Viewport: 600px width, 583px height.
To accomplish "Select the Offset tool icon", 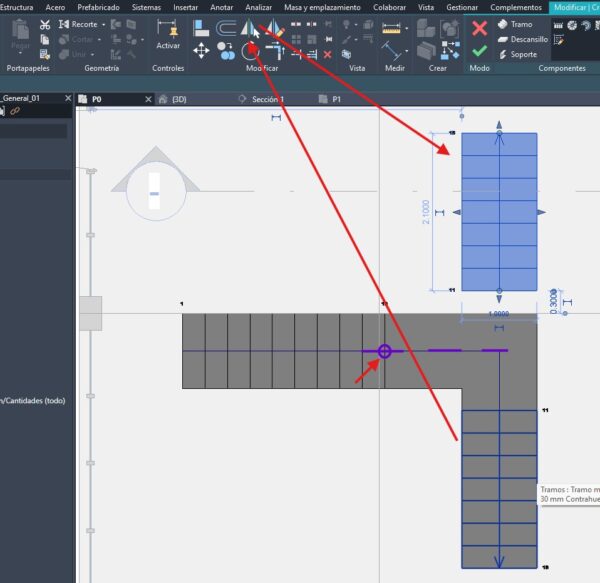I will click(225, 27).
